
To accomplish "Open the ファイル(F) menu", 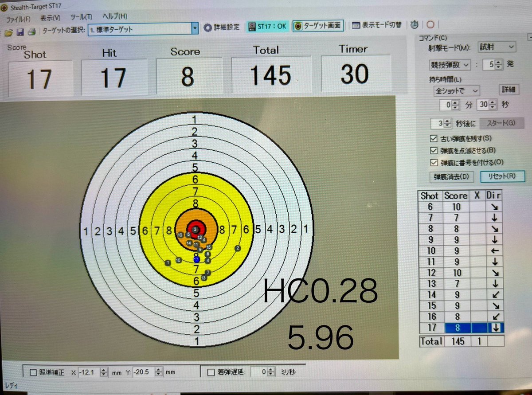I will pyautogui.click(x=18, y=19).
